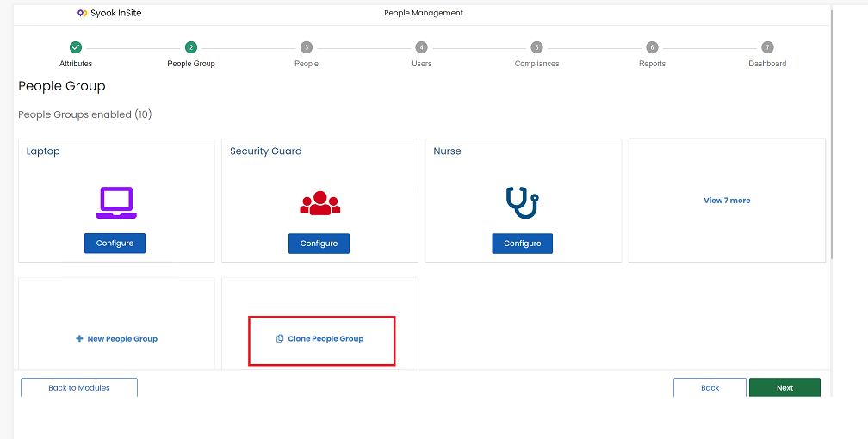
Task: Configure the Security Guard group
Action: 319,243
